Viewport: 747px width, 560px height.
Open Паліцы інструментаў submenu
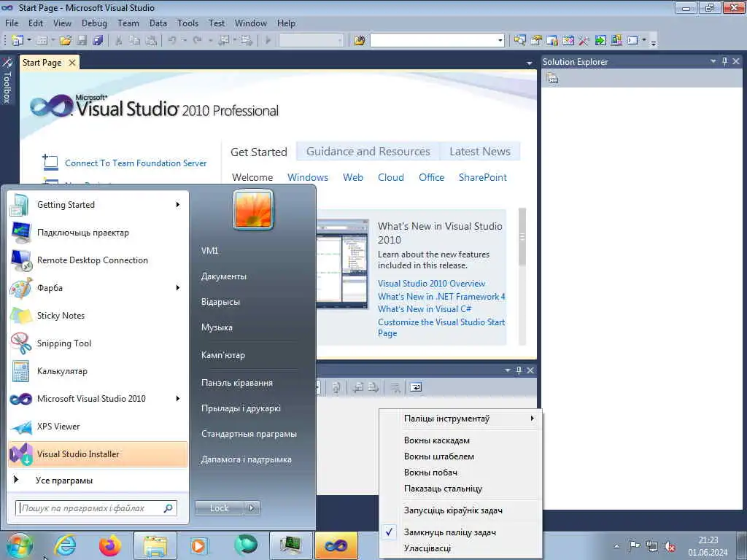(461, 419)
